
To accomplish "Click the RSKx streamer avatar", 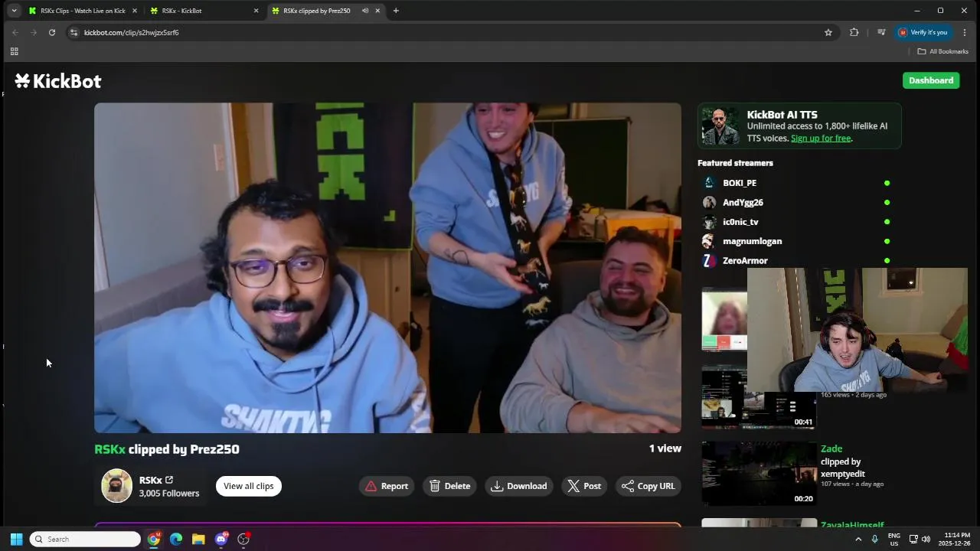I will click(117, 486).
